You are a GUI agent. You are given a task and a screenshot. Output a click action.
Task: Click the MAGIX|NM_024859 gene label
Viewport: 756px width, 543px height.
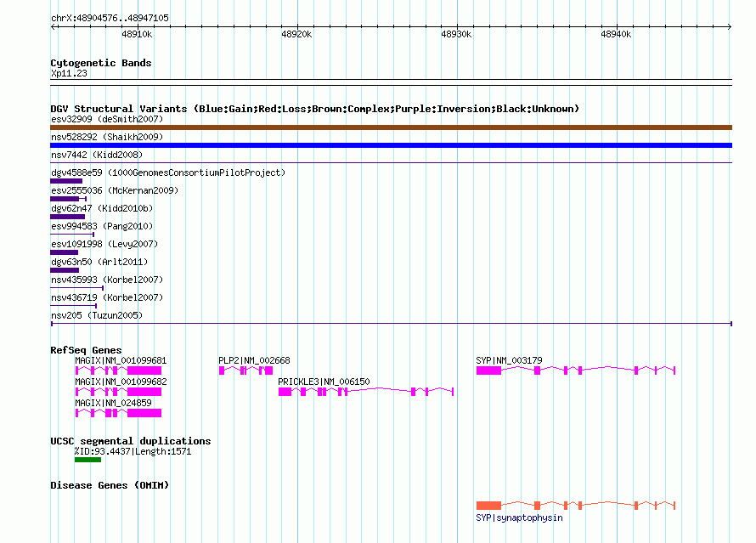(113, 403)
